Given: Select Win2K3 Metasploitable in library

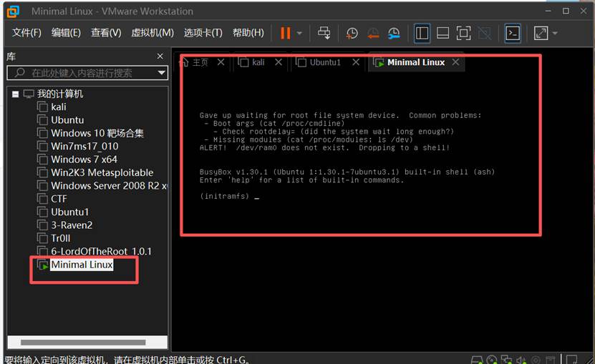Looking at the screenshot, I should (x=102, y=172).
